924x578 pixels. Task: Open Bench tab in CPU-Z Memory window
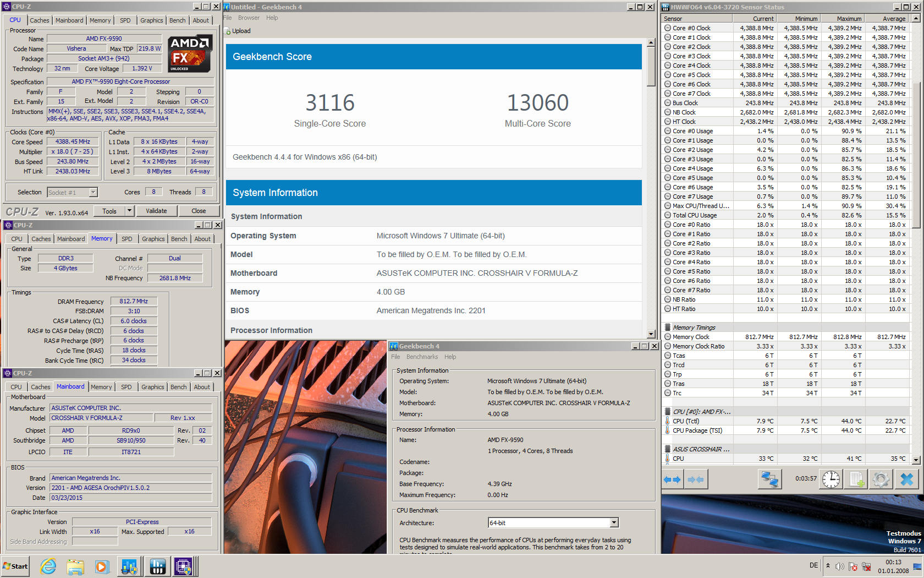[x=179, y=239]
